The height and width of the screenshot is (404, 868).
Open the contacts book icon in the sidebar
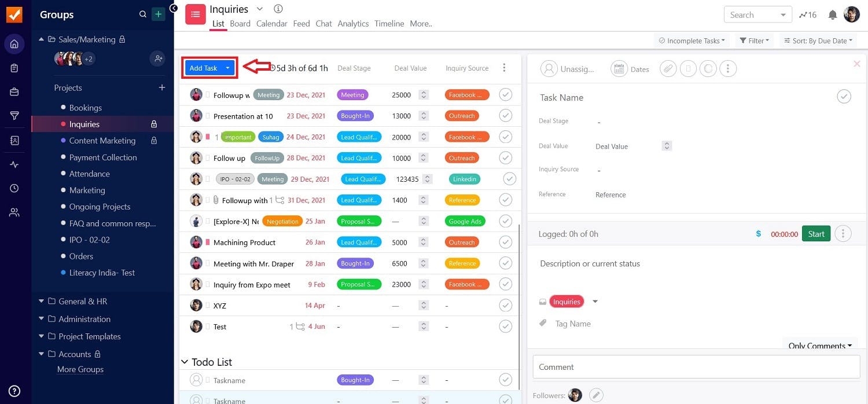pos(14,140)
